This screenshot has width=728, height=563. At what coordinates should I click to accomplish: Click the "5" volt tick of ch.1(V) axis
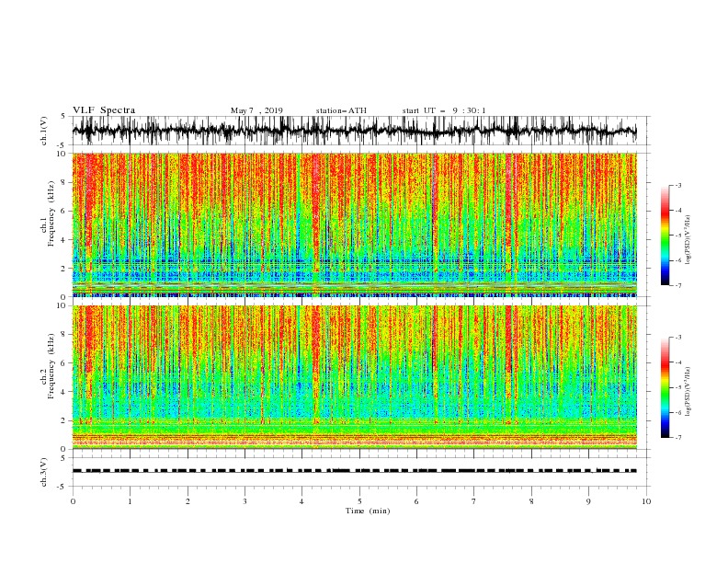(63, 117)
